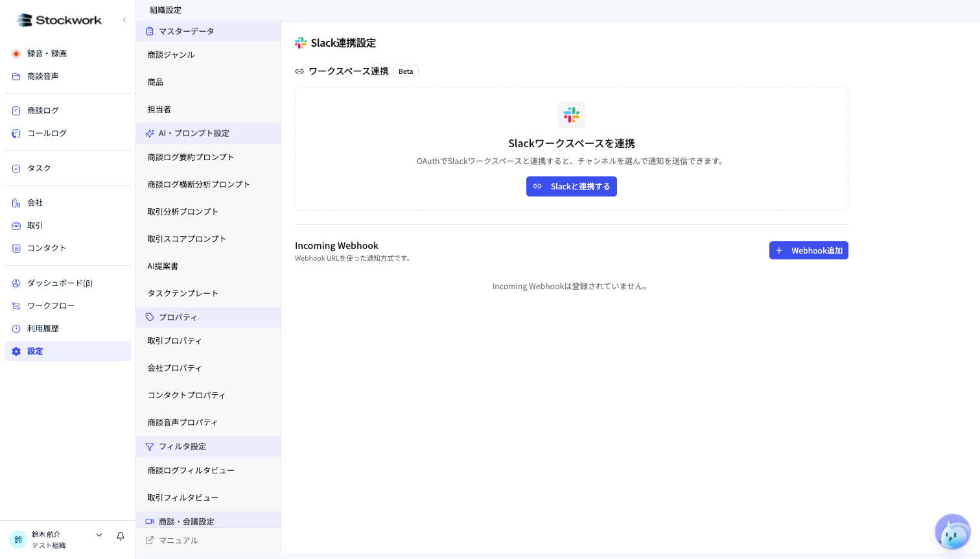Click the checkbox icon beside タスク
Image resolution: width=980 pixels, height=559 pixels.
tap(16, 169)
